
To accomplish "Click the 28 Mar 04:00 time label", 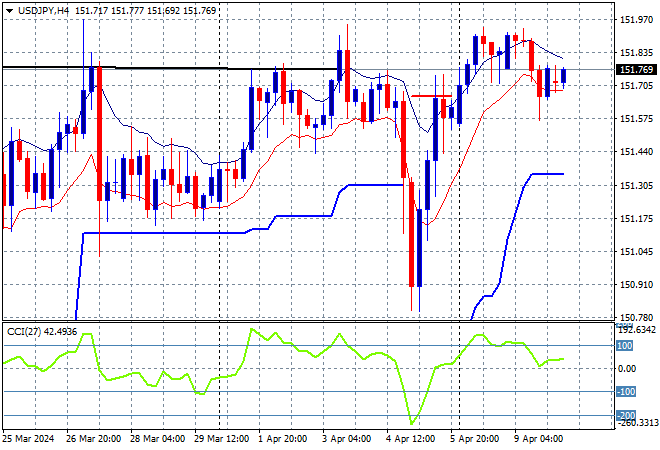I will point(157,439).
